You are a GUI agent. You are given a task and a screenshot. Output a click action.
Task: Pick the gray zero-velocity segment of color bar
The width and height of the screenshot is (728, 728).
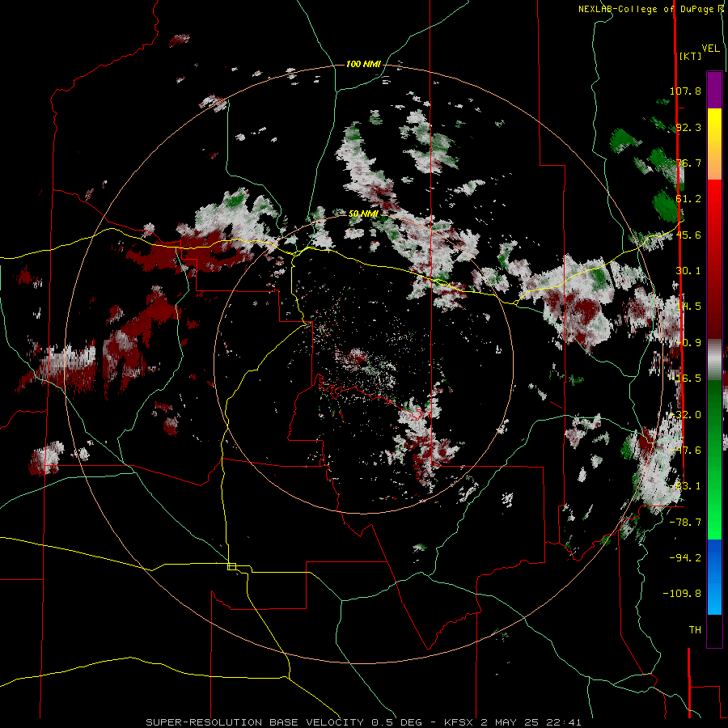tap(714, 360)
